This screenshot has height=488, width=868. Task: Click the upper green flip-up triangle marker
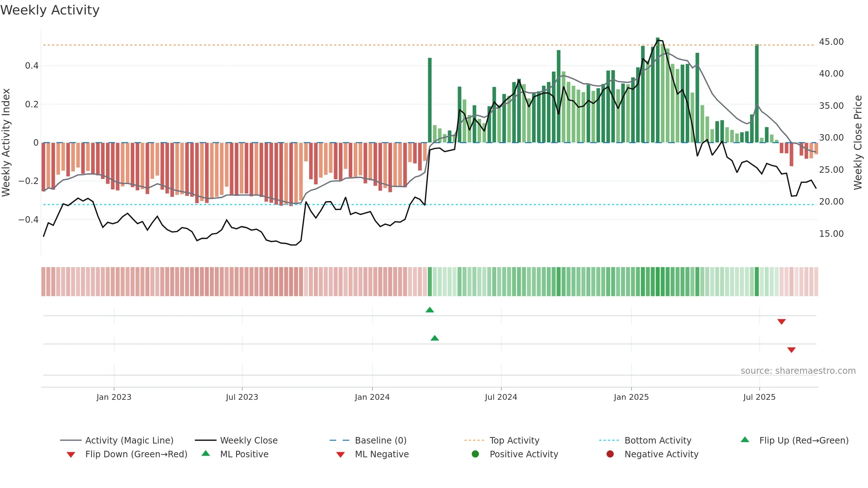pos(430,310)
